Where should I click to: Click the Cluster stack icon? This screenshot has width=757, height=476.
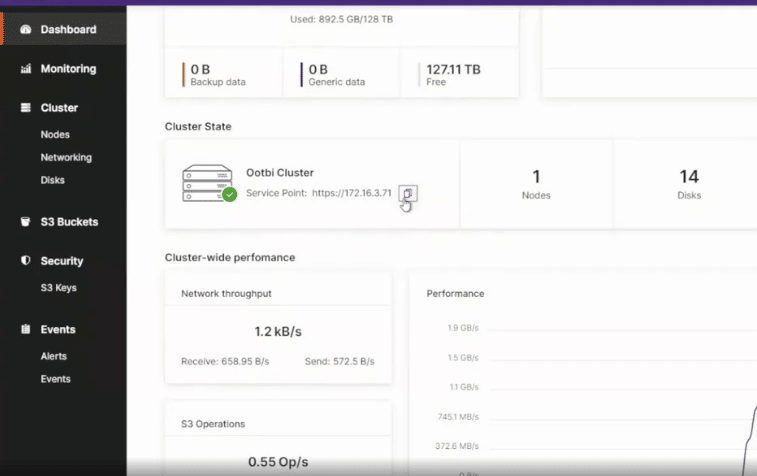[x=26, y=108]
